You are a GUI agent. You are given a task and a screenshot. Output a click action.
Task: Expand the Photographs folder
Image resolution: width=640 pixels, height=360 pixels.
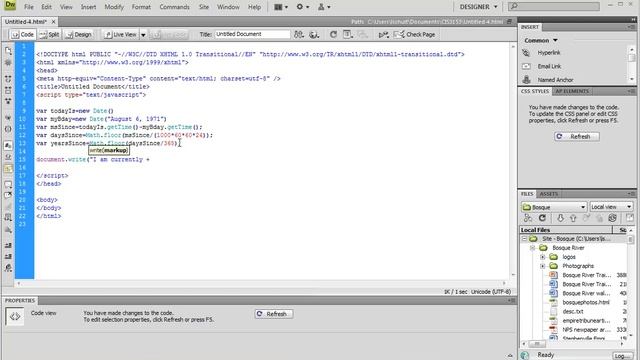tap(542, 266)
